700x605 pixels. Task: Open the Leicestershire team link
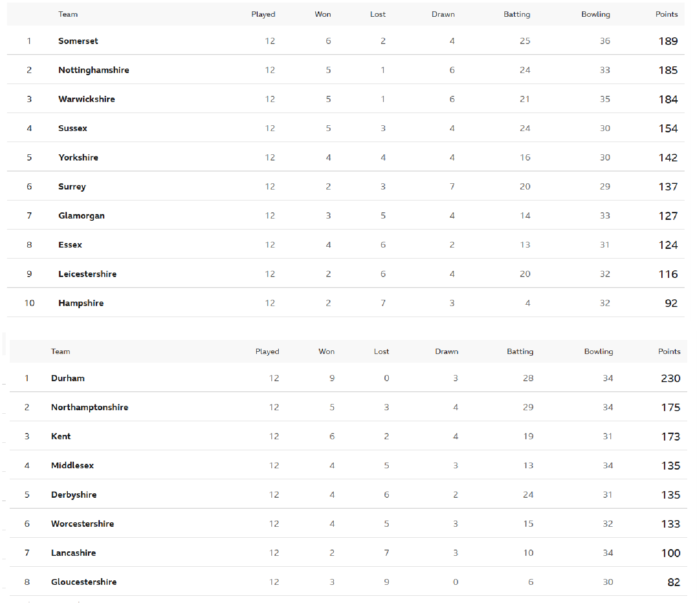(x=87, y=274)
